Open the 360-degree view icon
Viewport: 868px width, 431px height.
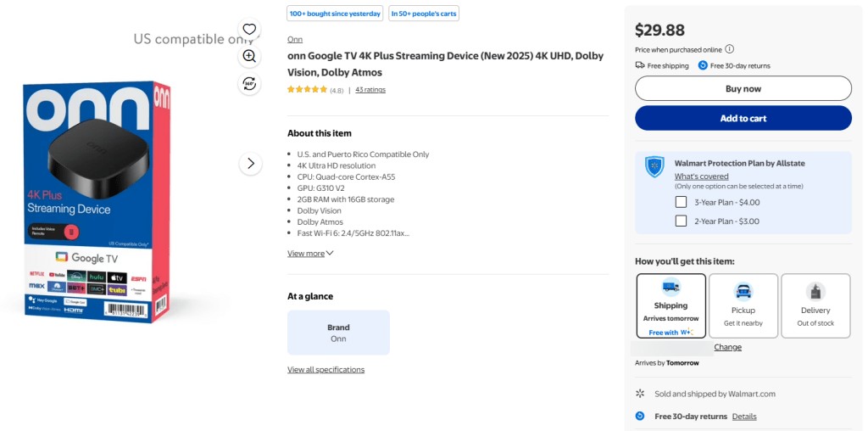pyautogui.click(x=249, y=83)
